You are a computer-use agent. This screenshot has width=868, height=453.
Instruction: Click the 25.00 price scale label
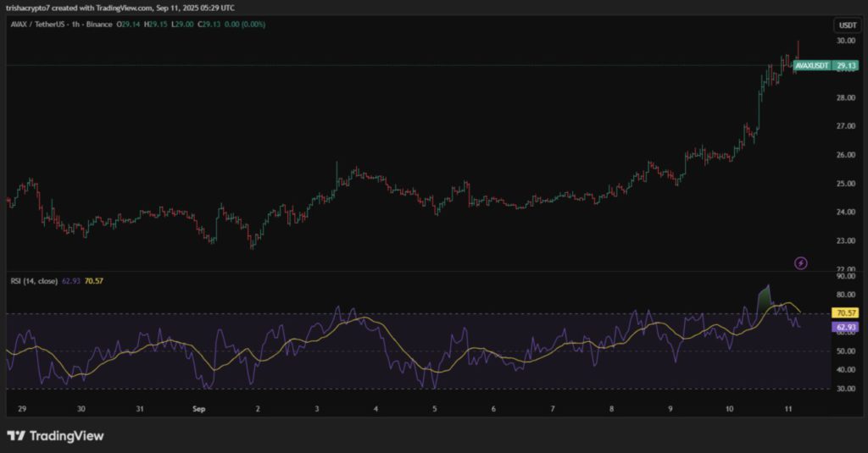coord(845,184)
